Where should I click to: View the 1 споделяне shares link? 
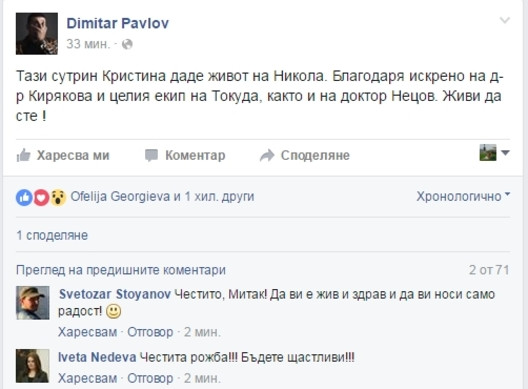point(52,235)
